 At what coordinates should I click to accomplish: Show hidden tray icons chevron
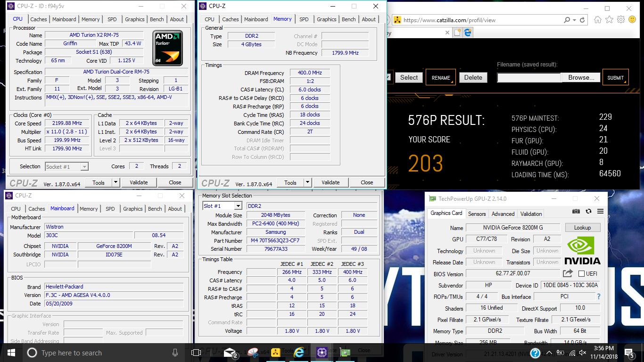[548, 353]
